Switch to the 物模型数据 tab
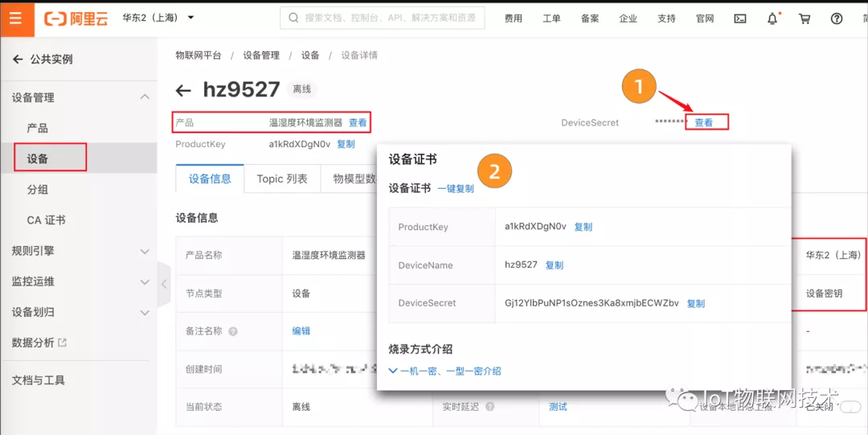Image resolution: width=868 pixels, height=435 pixels. click(349, 179)
